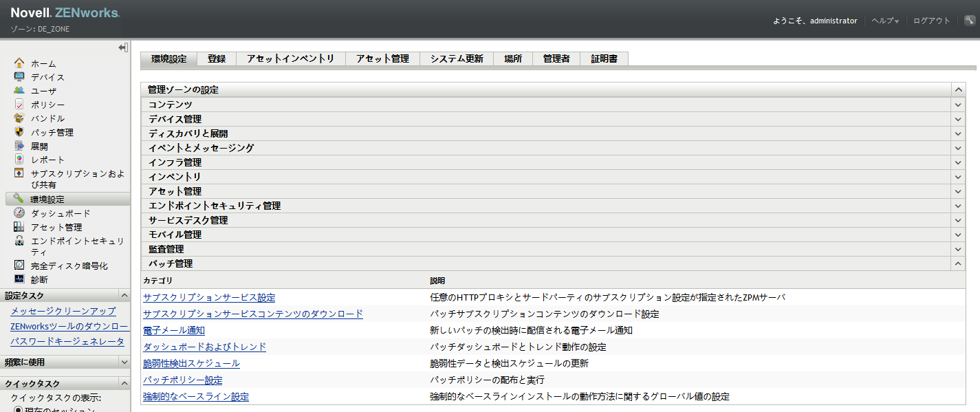Click the 完全ディスク暗号化 icon

[19, 265]
